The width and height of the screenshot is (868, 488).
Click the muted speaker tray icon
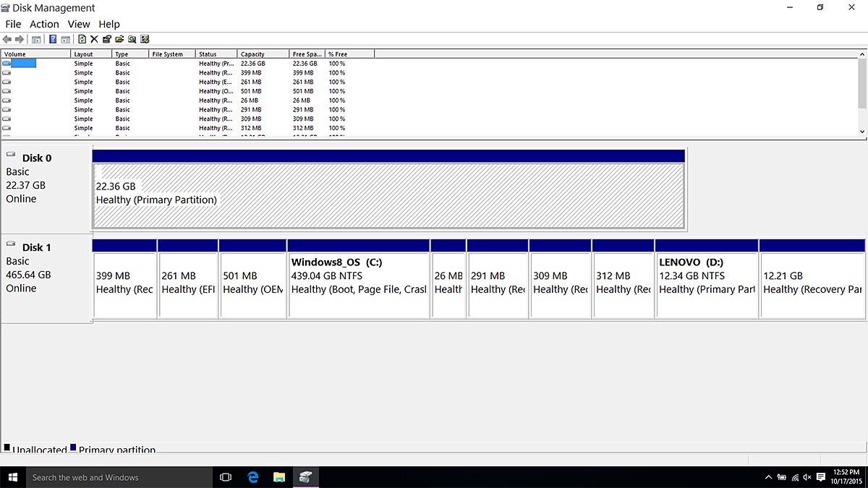click(x=808, y=477)
